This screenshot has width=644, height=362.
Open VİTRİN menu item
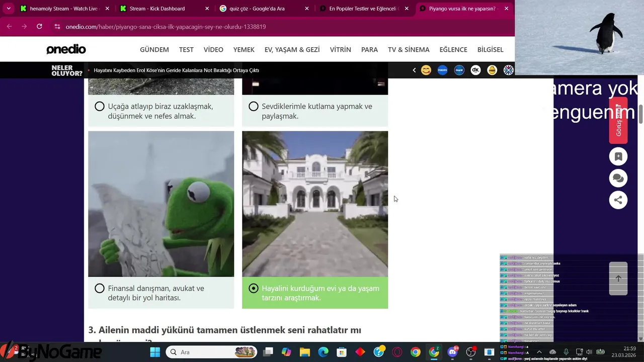(341, 49)
